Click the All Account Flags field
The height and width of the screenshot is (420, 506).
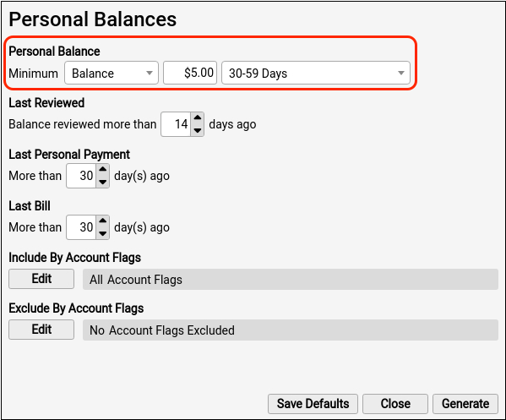coord(291,279)
